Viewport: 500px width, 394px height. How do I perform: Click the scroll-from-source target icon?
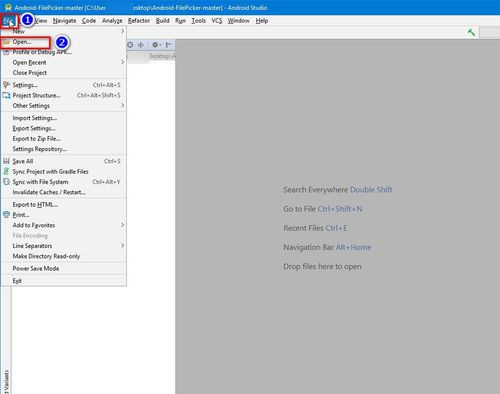coord(130,45)
